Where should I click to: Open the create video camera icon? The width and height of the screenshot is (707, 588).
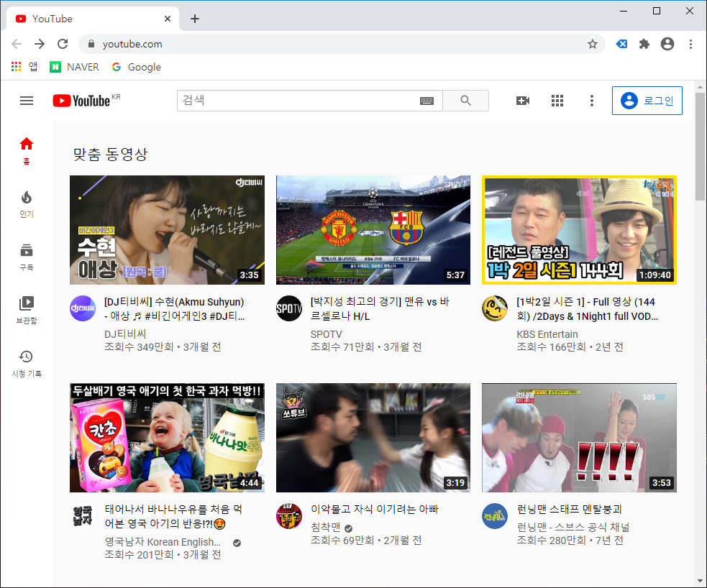(x=523, y=101)
